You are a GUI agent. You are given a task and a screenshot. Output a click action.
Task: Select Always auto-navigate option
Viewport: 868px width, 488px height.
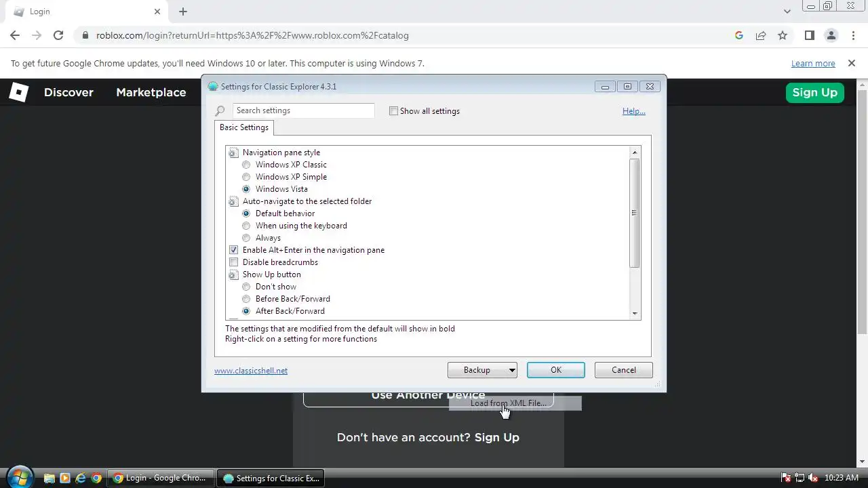(261, 238)
